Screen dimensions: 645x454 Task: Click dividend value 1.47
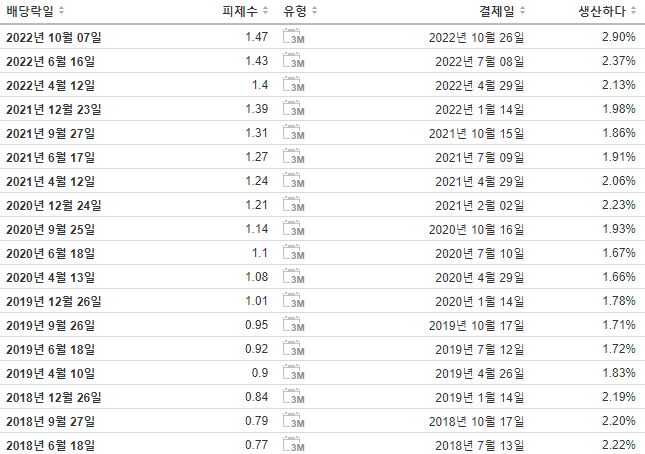257,37
